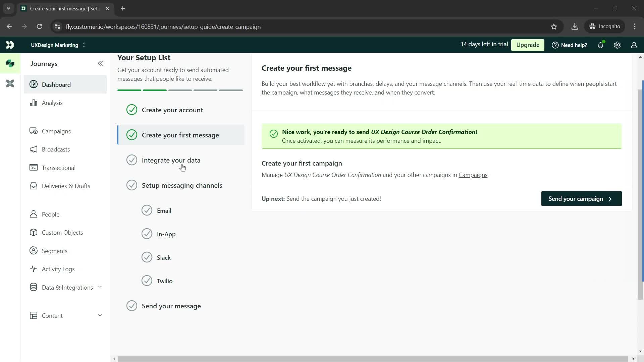This screenshot has height=362, width=644.
Task: Open Broadcasts section
Action: pyautogui.click(x=65, y=149)
